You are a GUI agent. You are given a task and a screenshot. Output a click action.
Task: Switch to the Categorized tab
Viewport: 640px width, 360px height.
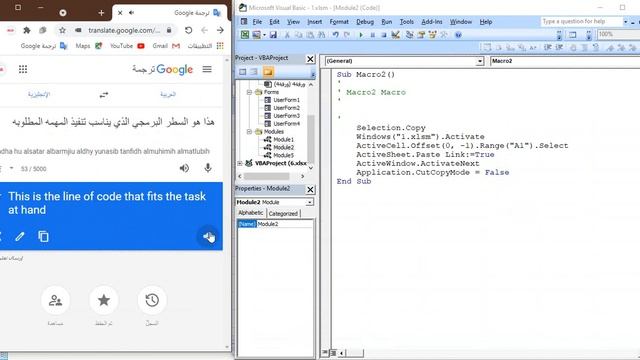click(x=283, y=213)
